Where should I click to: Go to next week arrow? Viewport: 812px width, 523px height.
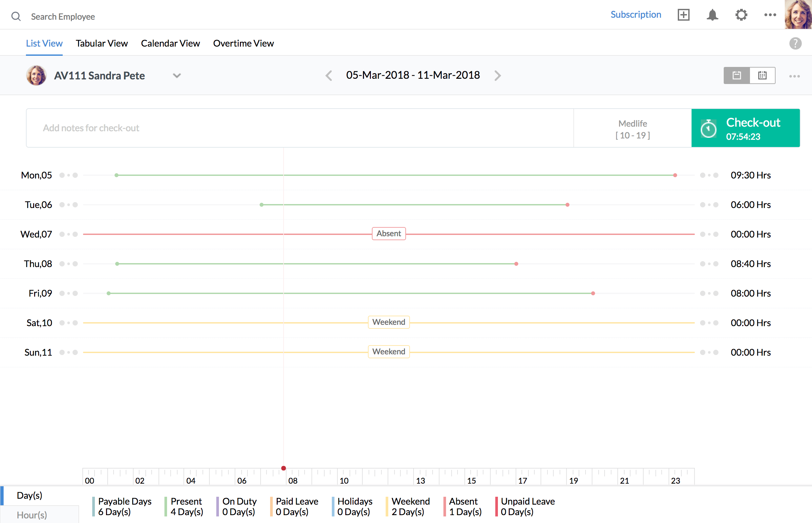tap(497, 75)
